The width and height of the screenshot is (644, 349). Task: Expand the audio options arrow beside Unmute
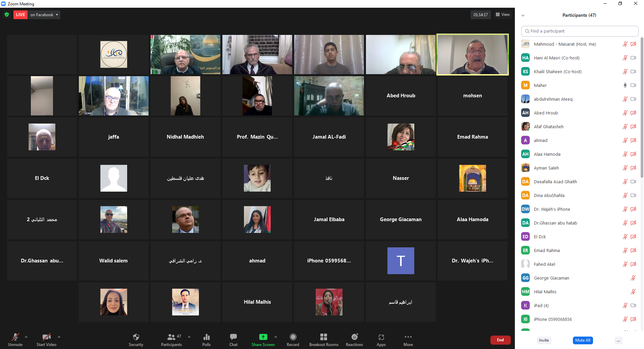pos(26,337)
